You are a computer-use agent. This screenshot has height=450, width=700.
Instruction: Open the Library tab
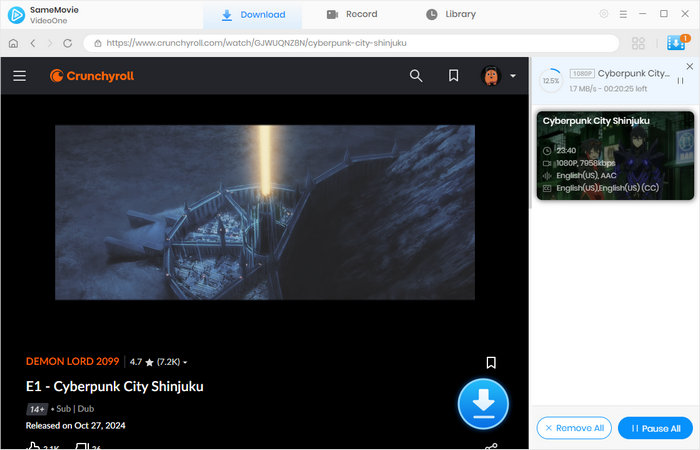(451, 14)
